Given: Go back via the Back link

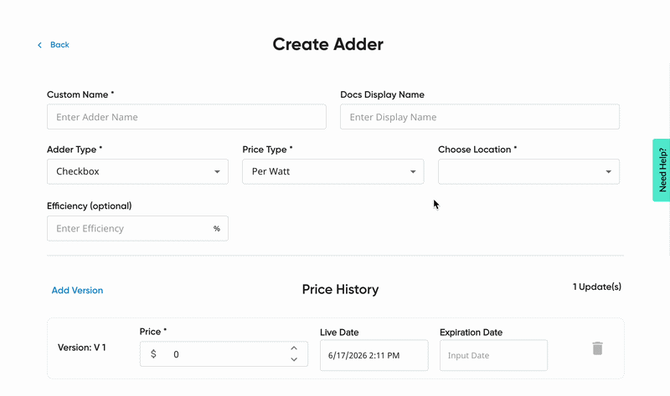Looking at the screenshot, I should pos(59,45).
